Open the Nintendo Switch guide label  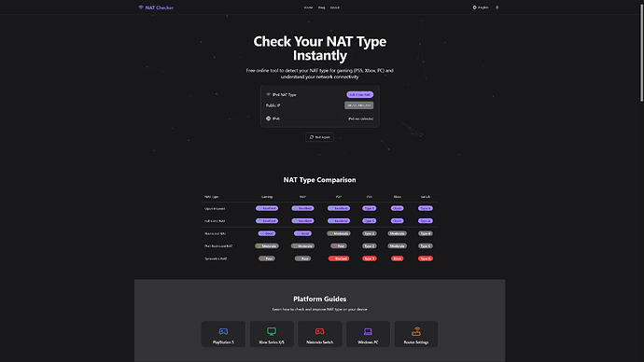[x=319, y=342]
